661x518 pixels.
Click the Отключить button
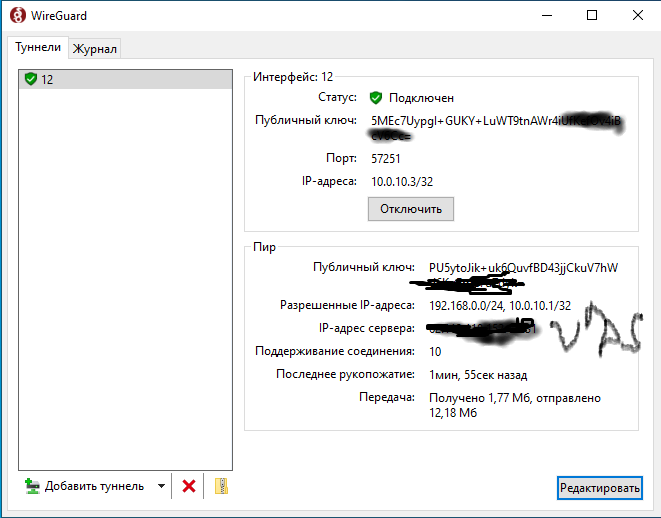pos(411,209)
